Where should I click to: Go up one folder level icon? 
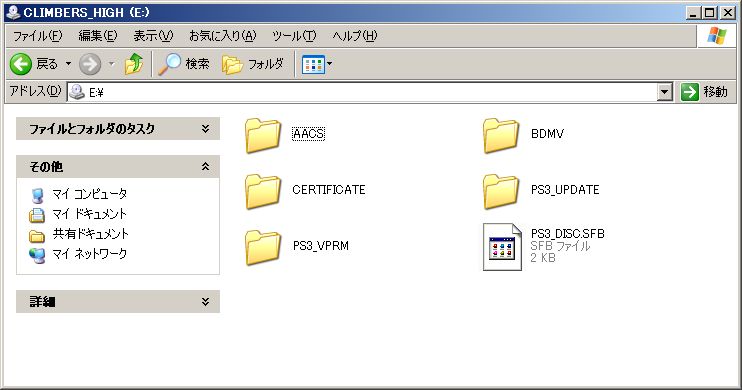pos(134,64)
